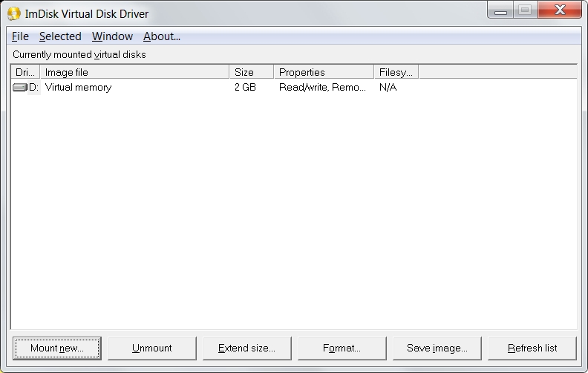Click the D: drive letter text
The image size is (588, 373).
point(33,88)
